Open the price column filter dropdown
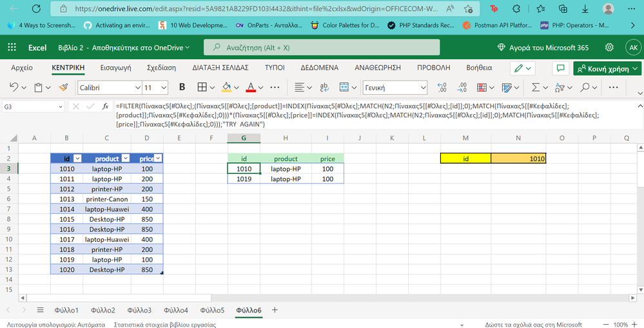 158,159
